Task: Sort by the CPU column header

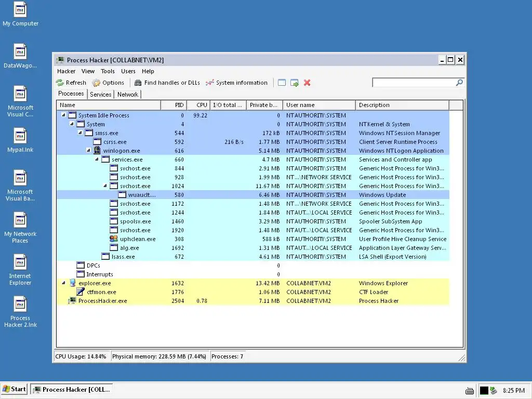Action: [198, 105]
